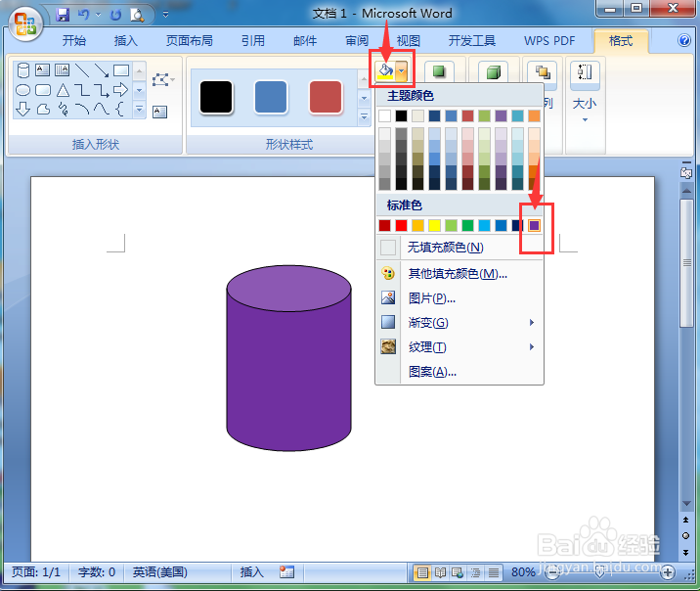
Task: Select the rectangle shape
Action: click(121, 70)
